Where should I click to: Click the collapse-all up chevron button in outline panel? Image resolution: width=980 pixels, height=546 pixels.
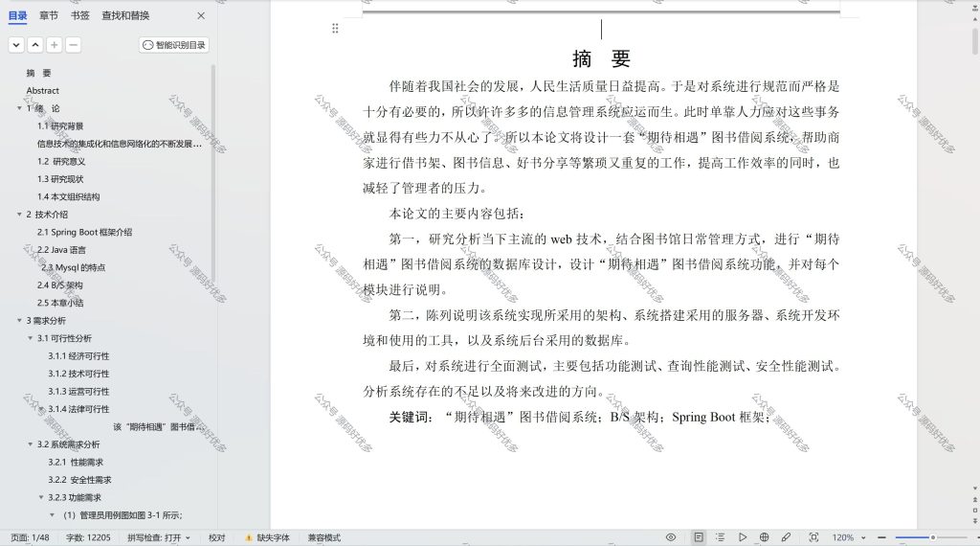(x=35, y=45)
